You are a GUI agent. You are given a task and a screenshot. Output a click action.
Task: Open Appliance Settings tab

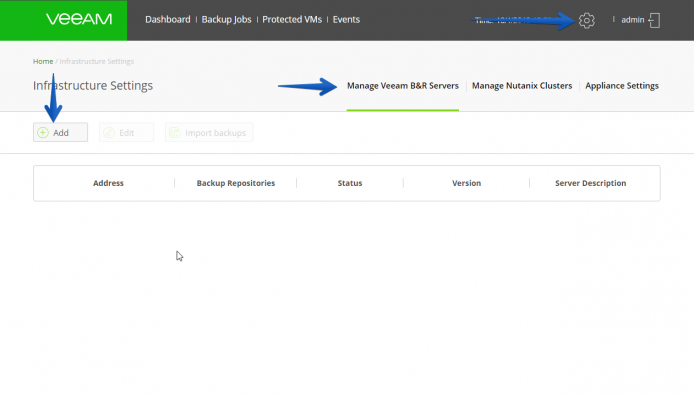[x=622, y=86]
